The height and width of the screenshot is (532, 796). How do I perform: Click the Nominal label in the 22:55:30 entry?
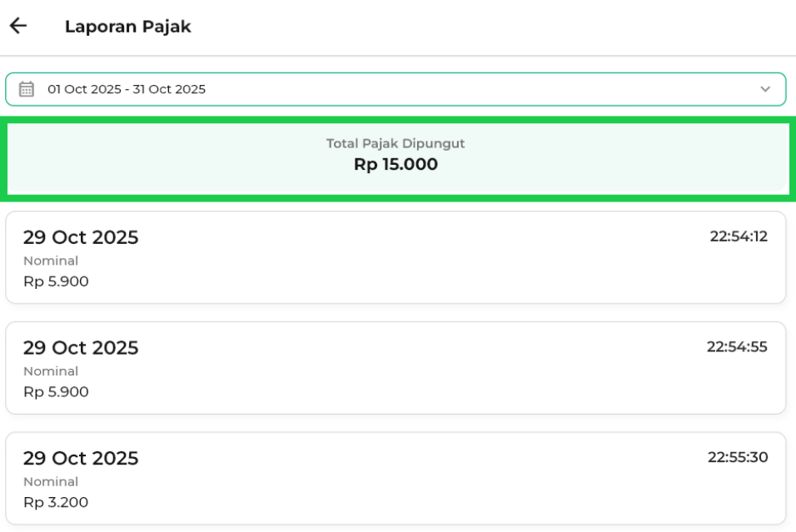click(x=51, y=481)
